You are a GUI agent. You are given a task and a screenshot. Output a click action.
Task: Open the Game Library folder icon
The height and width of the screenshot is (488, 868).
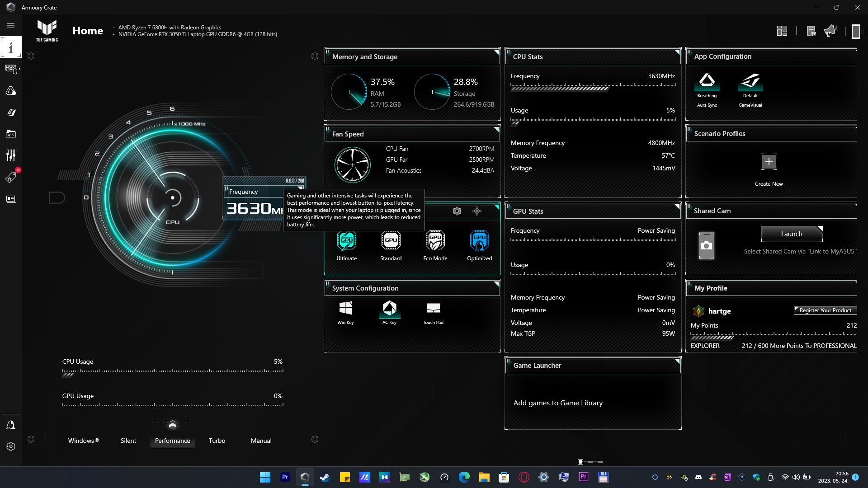[11, 134]
